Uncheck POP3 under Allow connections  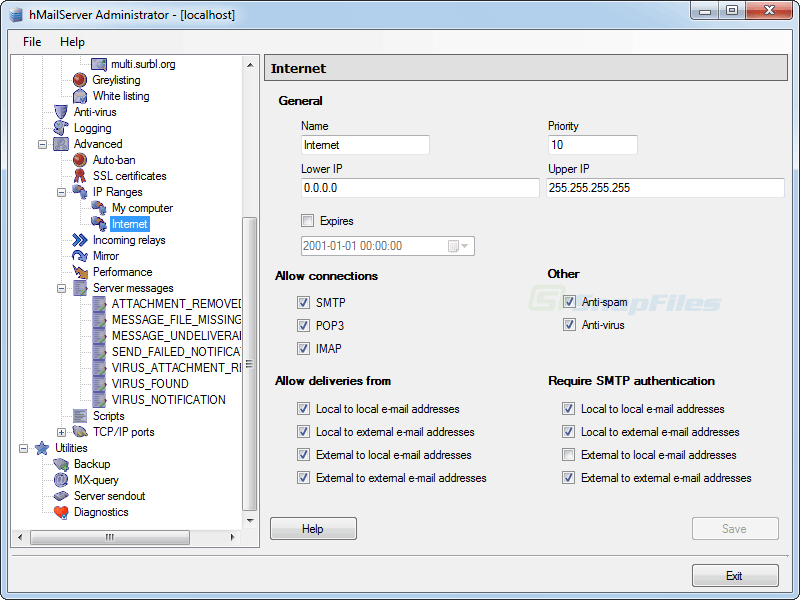click(304, 326)
